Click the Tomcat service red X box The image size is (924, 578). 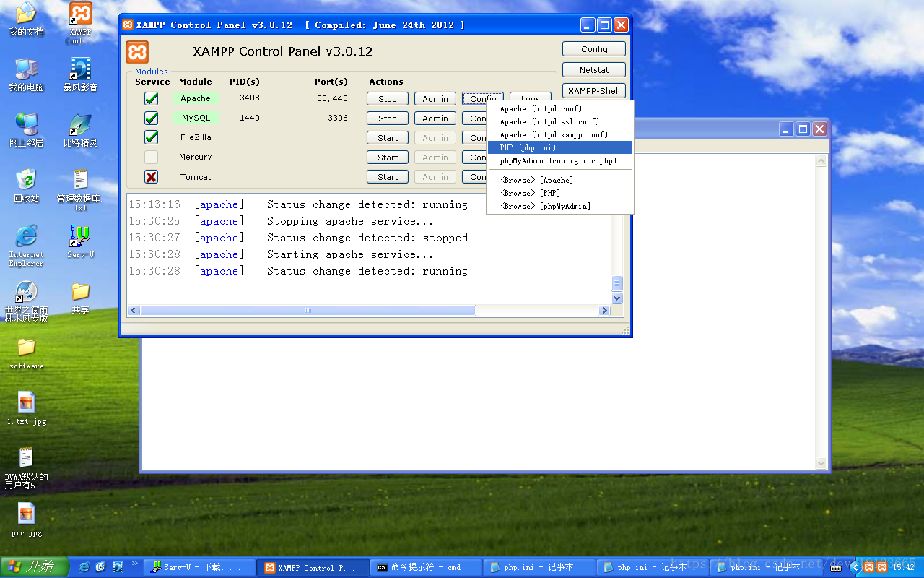pyautogui.click(x=151, y=177)
